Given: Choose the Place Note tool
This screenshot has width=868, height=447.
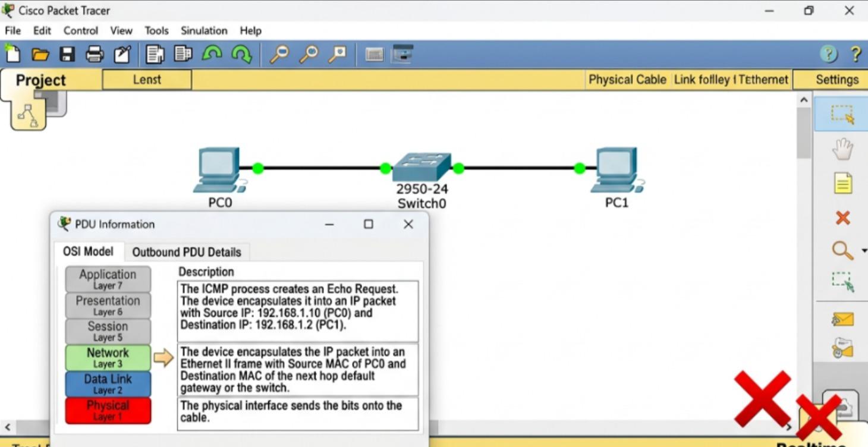Looking at the screenshot, I should 843,184.
